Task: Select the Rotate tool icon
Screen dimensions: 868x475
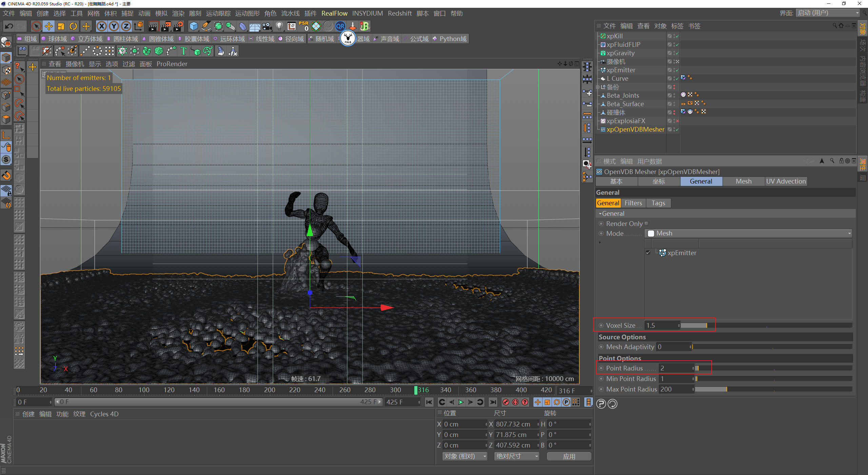Action: (73, 26)
